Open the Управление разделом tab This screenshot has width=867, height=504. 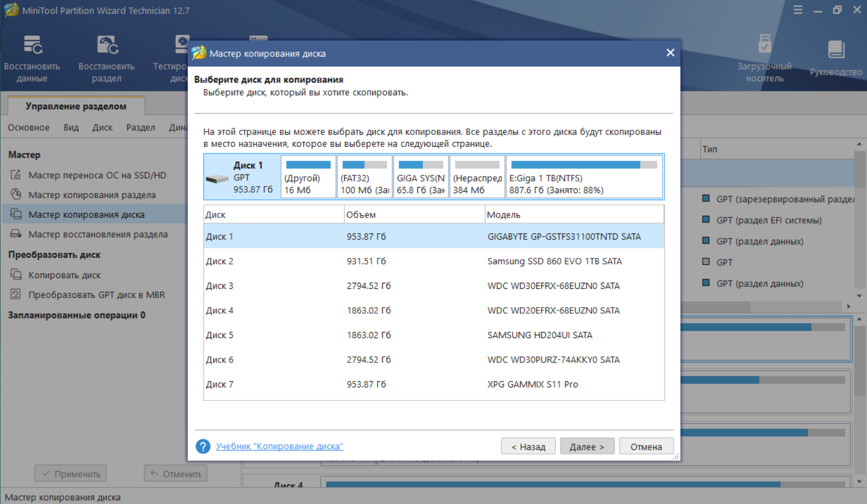click(x=76, y=106)
